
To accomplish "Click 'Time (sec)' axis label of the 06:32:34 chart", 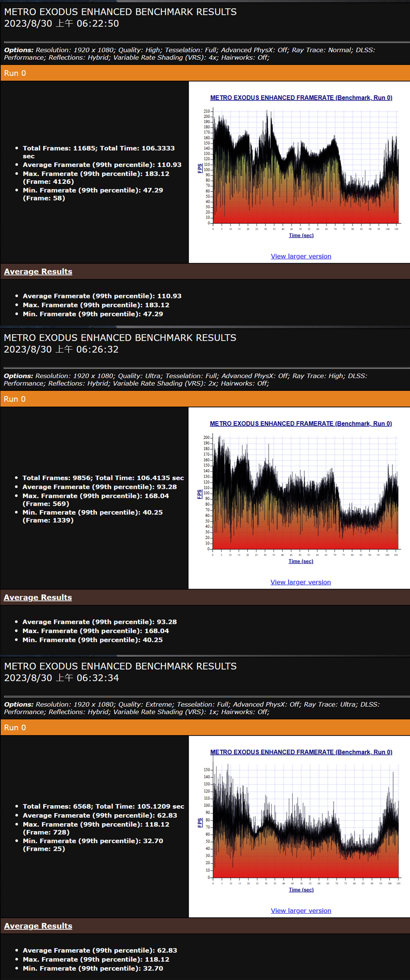I will [301, 890].
